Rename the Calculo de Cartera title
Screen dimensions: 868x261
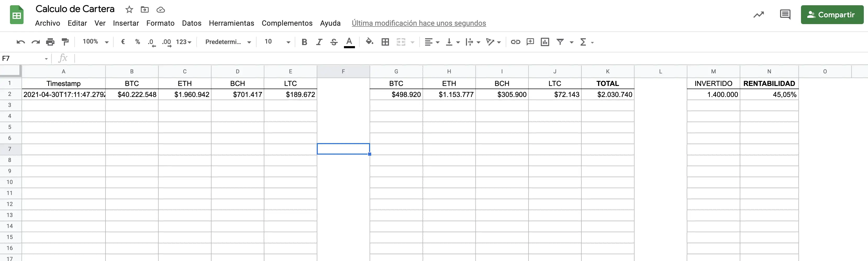pyautogui.click(x=75, y=9)
